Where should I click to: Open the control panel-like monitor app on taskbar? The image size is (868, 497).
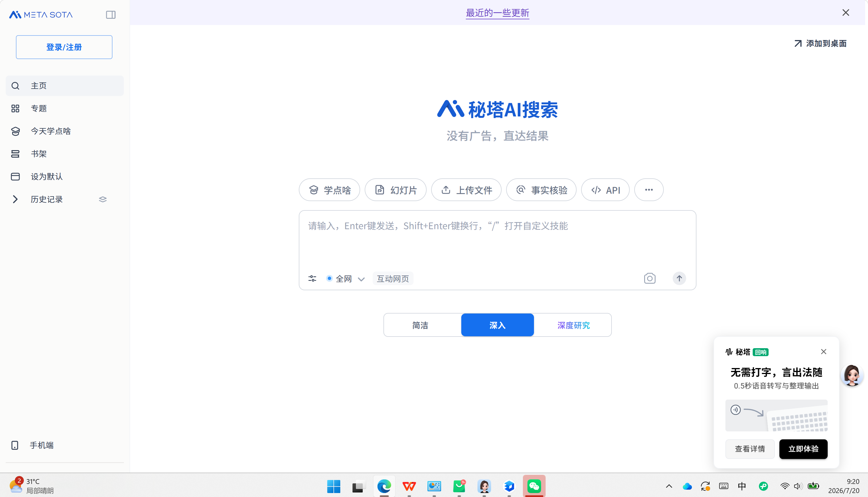tap(434, 486)
